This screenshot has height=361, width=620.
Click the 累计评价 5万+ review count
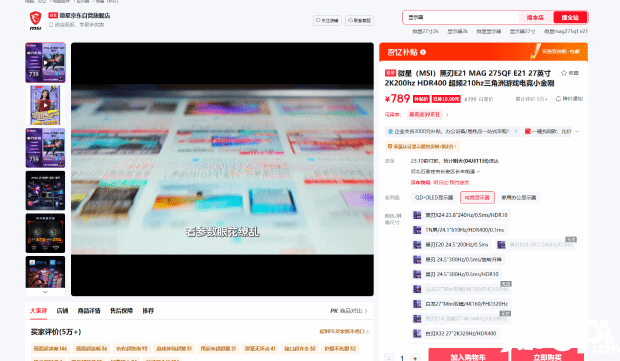click(x=531, y=99)
